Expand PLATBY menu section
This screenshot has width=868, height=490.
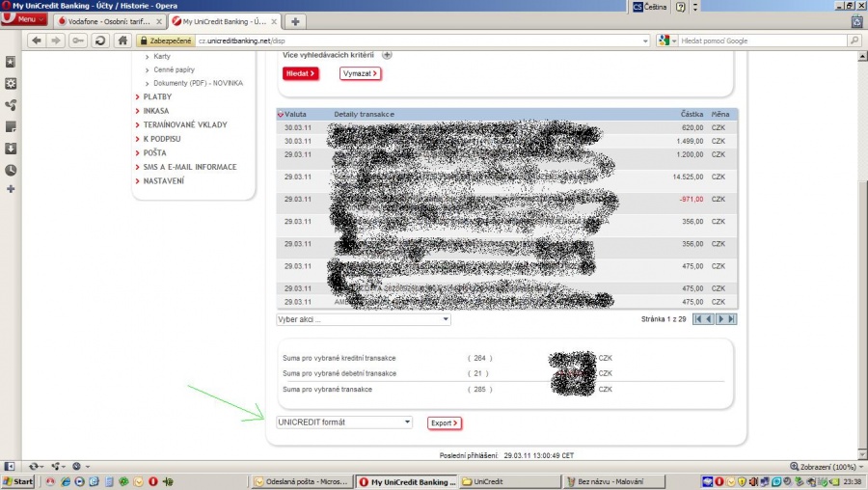[157, 96]
